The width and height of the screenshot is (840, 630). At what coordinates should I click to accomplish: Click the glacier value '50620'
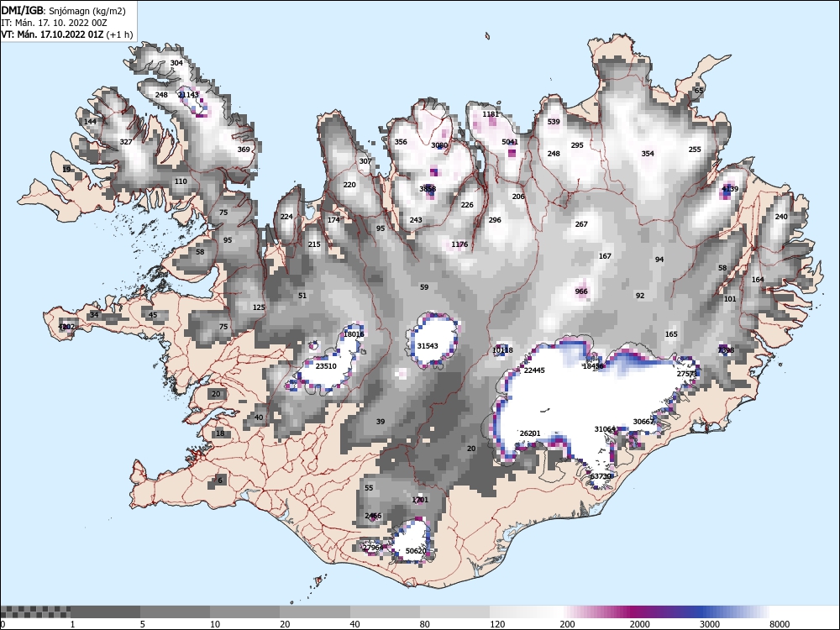[416, 551]
